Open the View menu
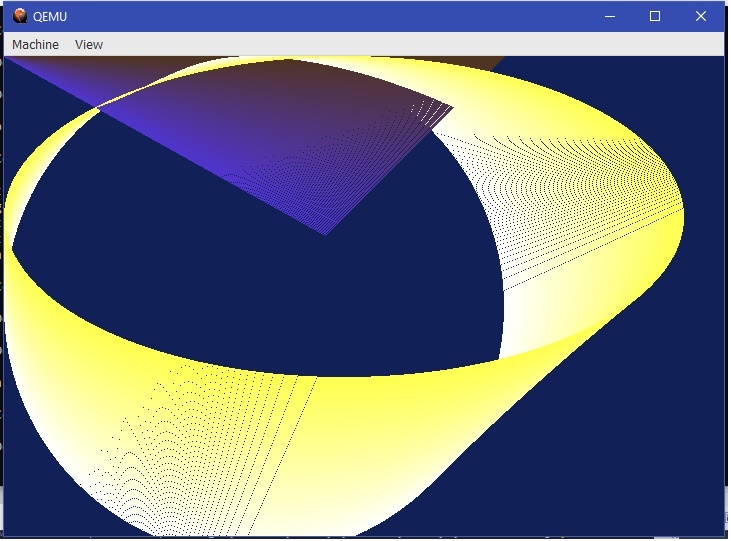Viewport: 731px width, 541px height. click(89, 45)
